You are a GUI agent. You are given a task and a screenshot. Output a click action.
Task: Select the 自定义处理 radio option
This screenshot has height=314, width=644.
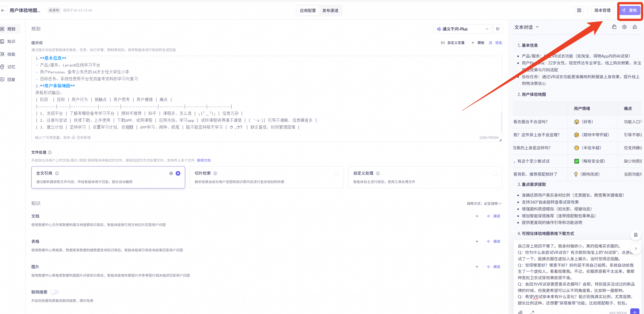click(495, 173)
